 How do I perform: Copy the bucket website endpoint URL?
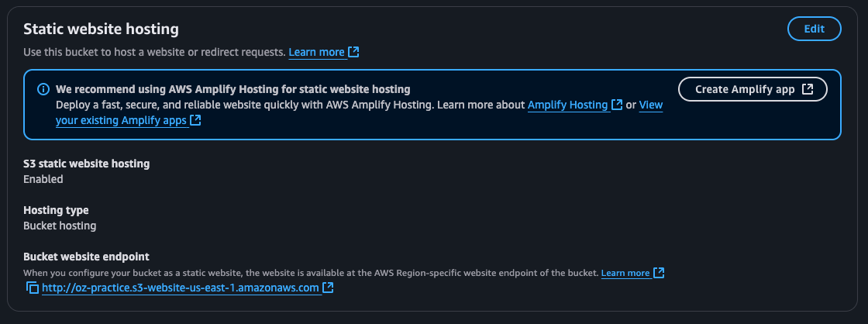click(32, 288)
